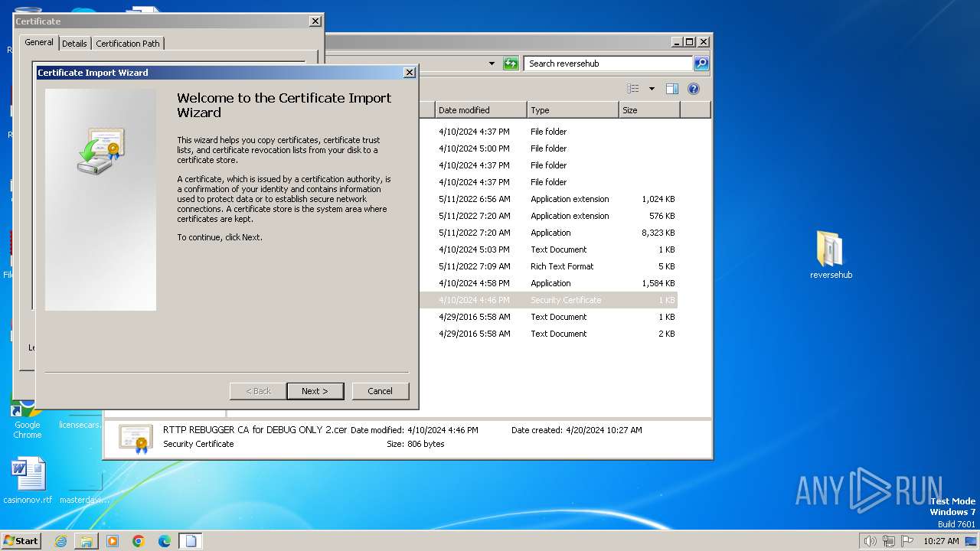The image size is (980, 551).
Task: Open the address bar history dropdown
Action: 492,64
